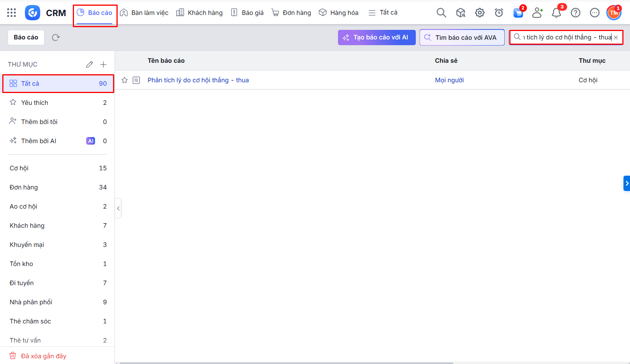Click Tạo báo cáo với AI button
This screenshot has height=364, width=630.
pos(377,38)
